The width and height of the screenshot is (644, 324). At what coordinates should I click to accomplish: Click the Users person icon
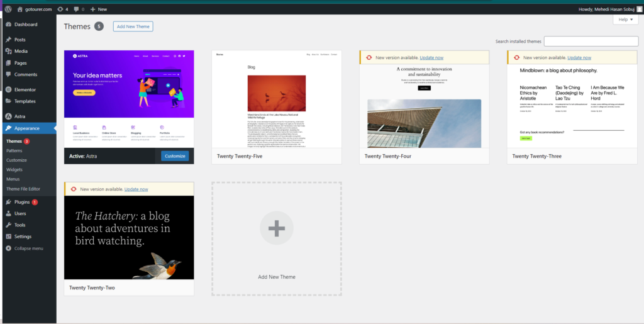pyautogui.click(x=9, y=213)
